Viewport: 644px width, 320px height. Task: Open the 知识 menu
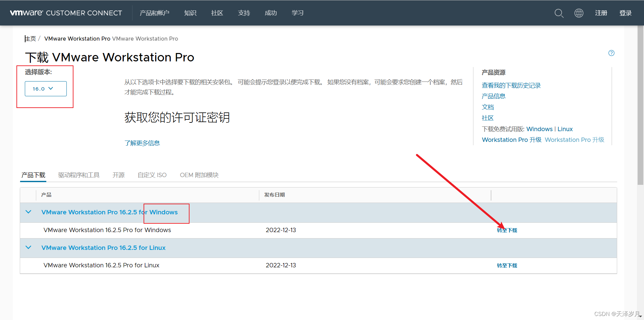[x=190, y=13]
